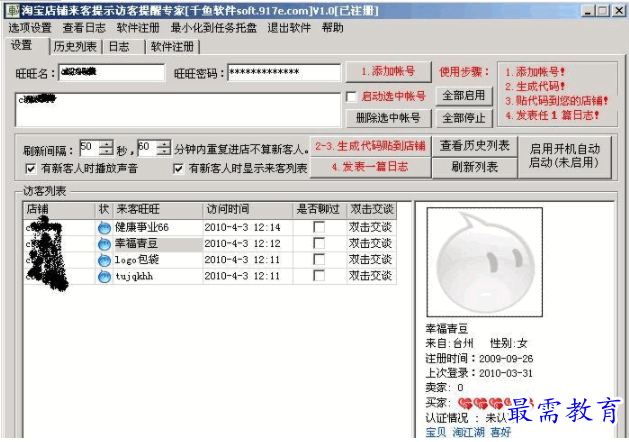Toggle 有新客人时显示来客列表 checkbox
The height and width of the screenshot is (442, 629).
coord(178,168)
